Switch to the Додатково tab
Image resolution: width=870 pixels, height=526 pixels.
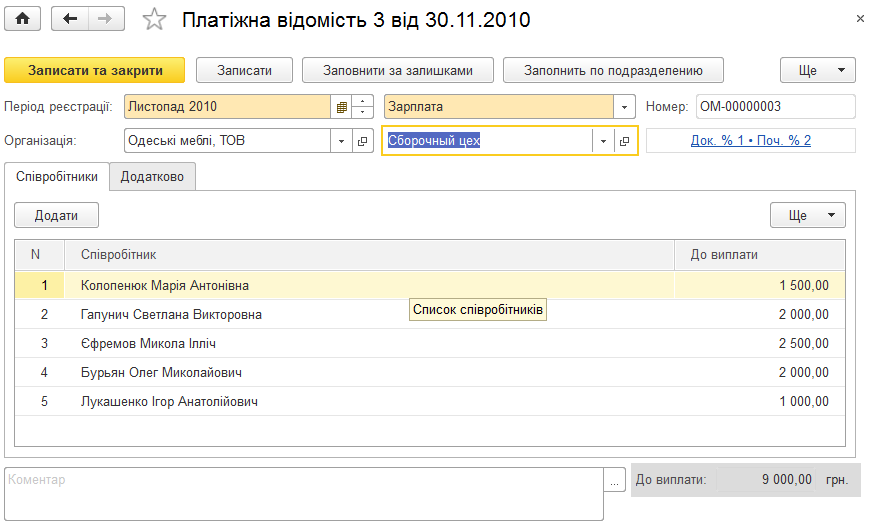[x=152, y=176]
